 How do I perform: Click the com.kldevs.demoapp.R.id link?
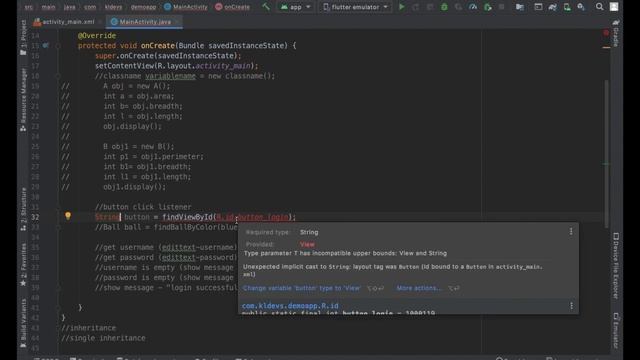[x=290, y=306]
